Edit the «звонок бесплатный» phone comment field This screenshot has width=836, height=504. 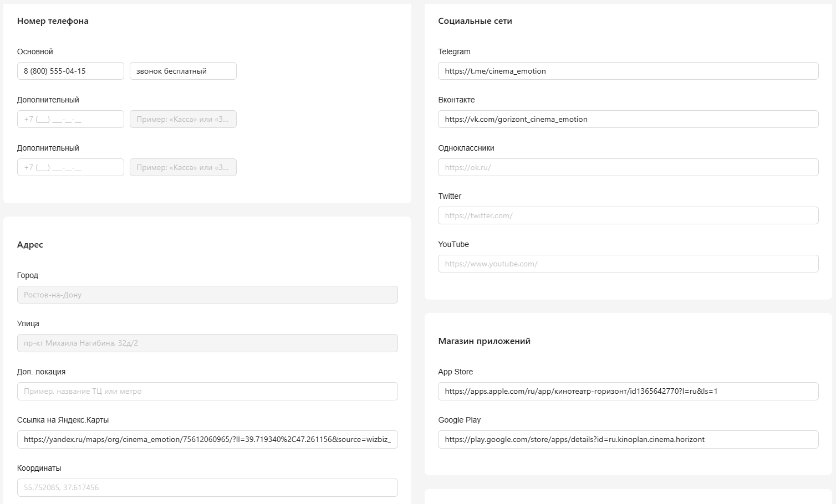click(x=183, y=71)
